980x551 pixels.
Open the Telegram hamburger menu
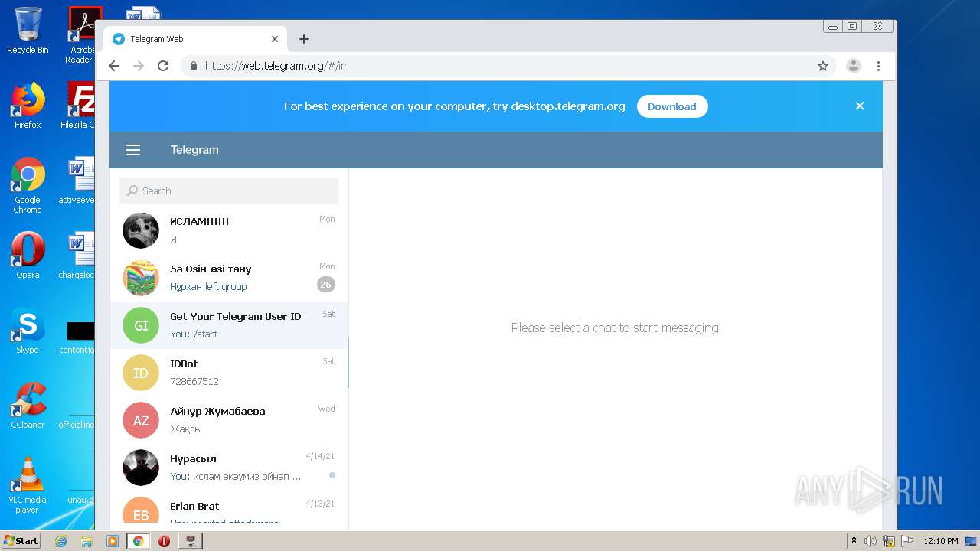click(133, 150)
